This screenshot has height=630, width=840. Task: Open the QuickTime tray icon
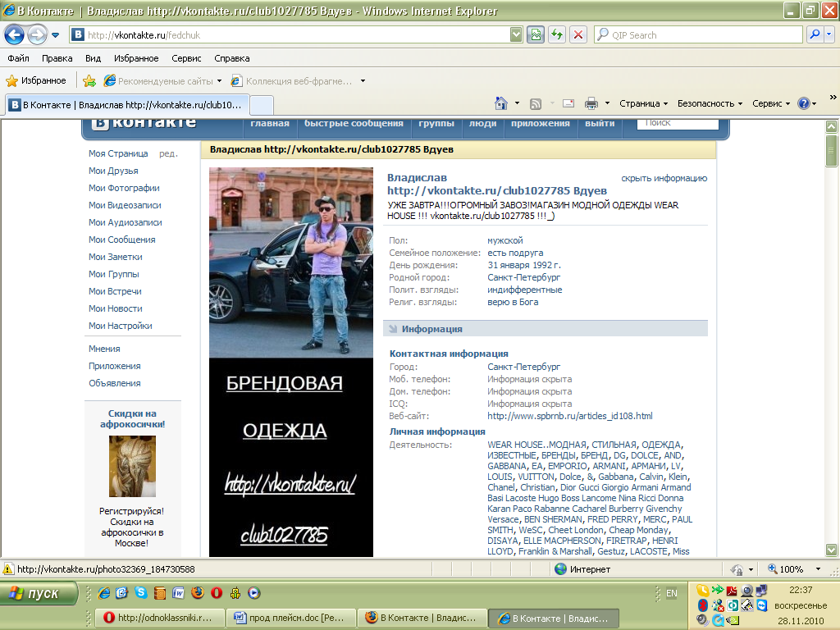pyautogui.click(x=718, y=620)
